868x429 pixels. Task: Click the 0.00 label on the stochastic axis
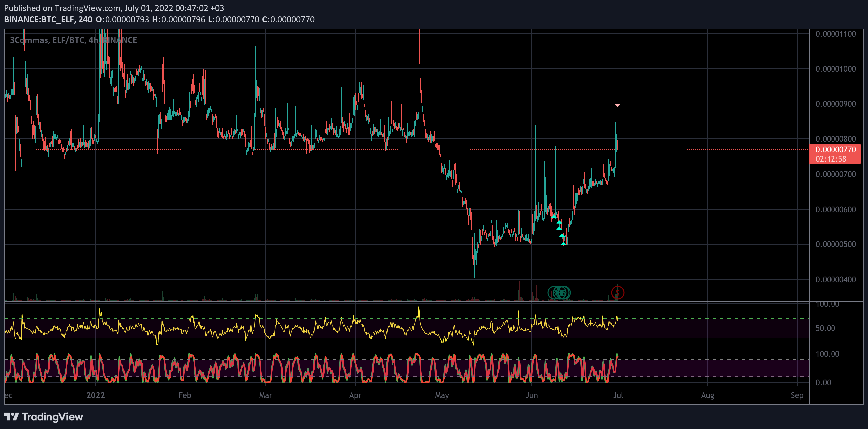point(823,383)
